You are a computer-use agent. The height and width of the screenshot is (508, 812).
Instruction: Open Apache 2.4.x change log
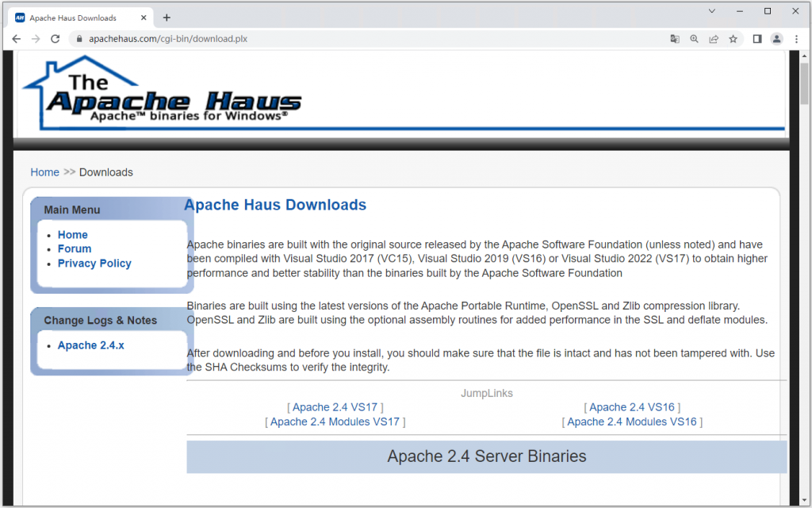pos(90,345)
